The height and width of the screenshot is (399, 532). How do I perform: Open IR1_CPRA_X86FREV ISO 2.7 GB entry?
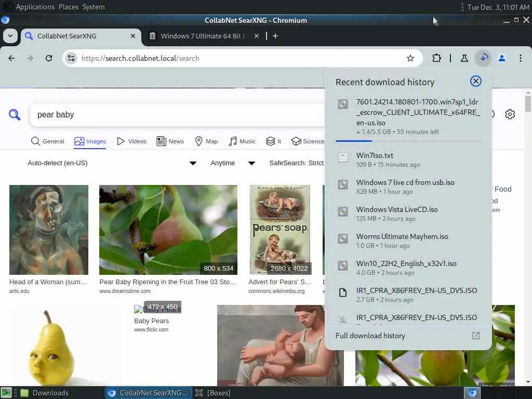point(408,295)
